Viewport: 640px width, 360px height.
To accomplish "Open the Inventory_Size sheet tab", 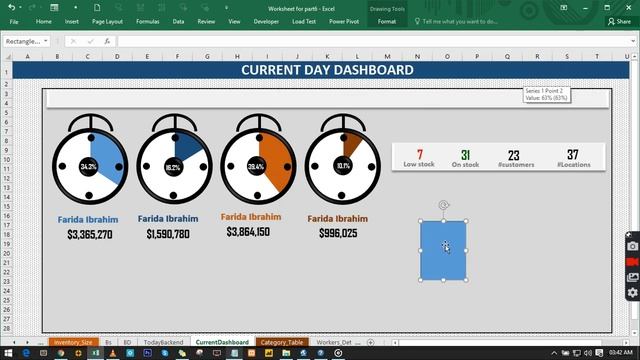I will (73, 342).
